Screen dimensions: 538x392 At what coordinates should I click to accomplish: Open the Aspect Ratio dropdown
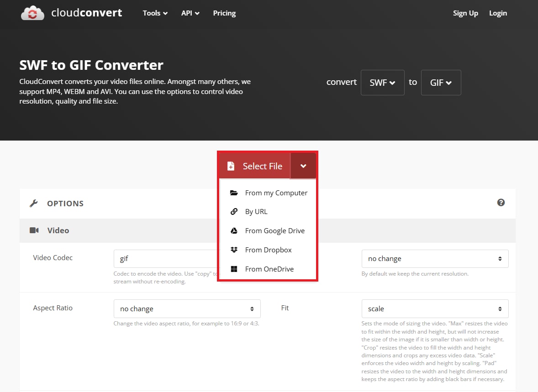tap(187, 308)
